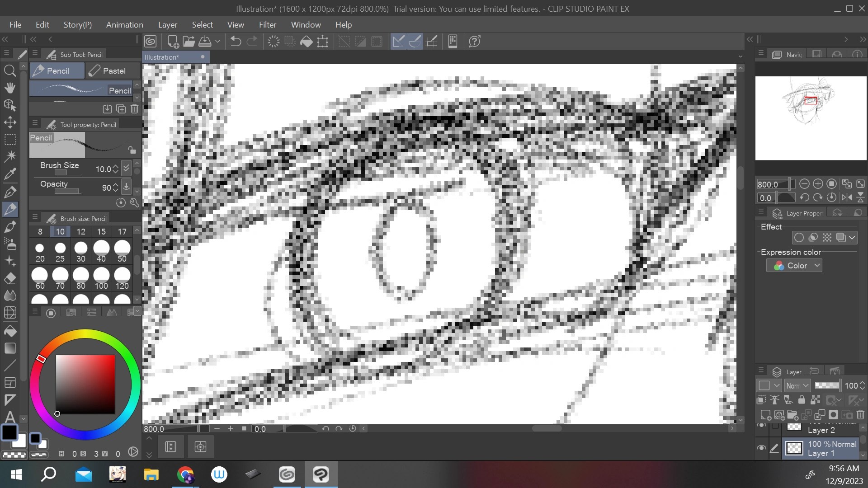Toggle Lock layer in the Layer palette
Image resolution: width=868 pixels, height=488 pixels.
pyautogui.click(x=802, y=399)
